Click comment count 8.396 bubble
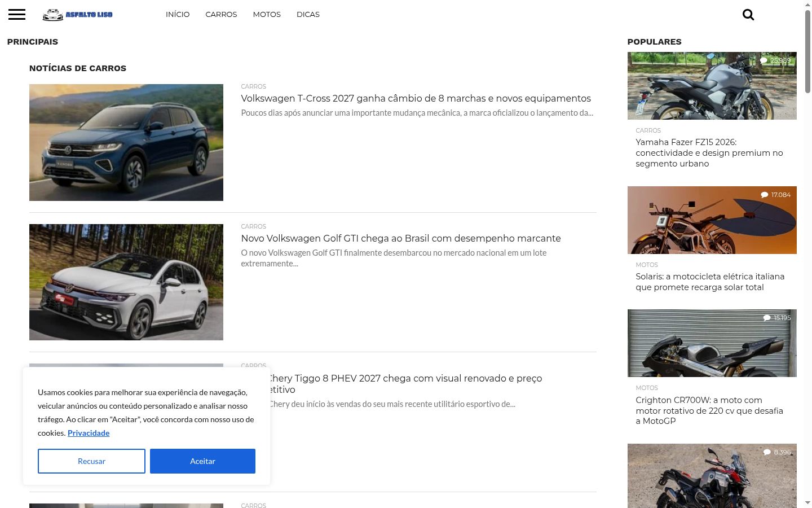Viewport: 812px width, 508px height. [777, 452]
